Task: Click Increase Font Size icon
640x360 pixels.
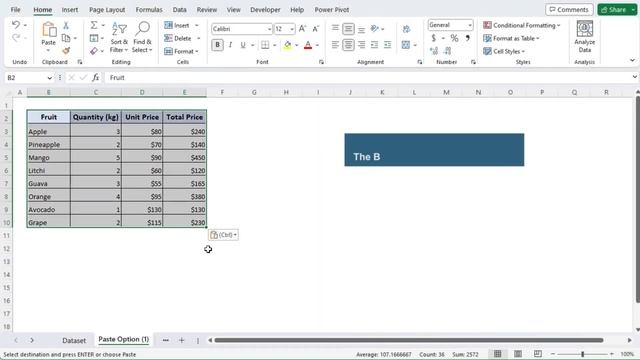Action: [302, 29]
